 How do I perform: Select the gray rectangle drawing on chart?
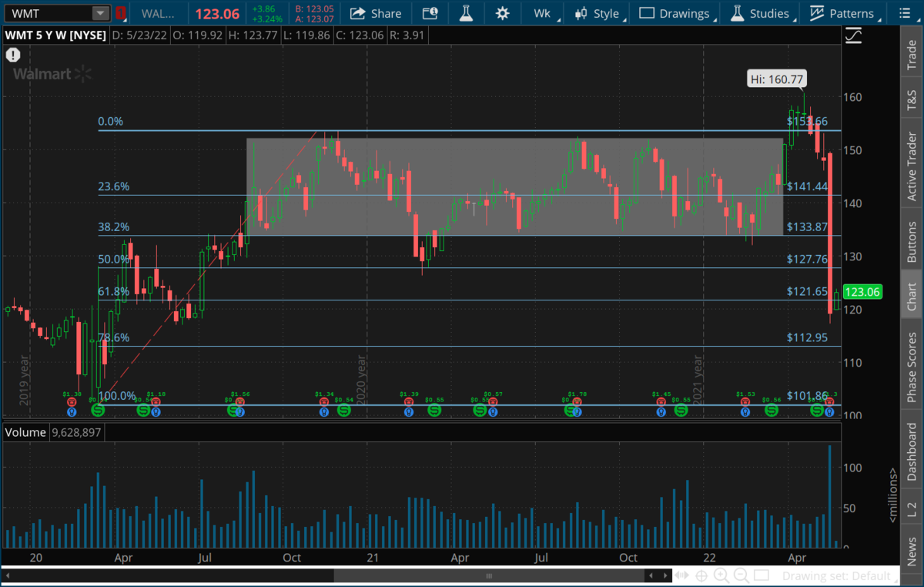pyautogui.click(x=514, y=187)
